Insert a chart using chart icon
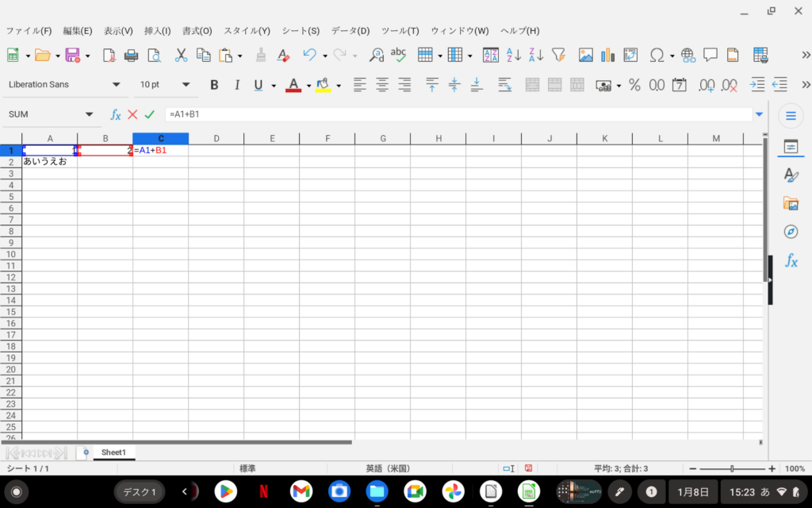812x508 pixels. pyautogui.click(x=608, y=56)
